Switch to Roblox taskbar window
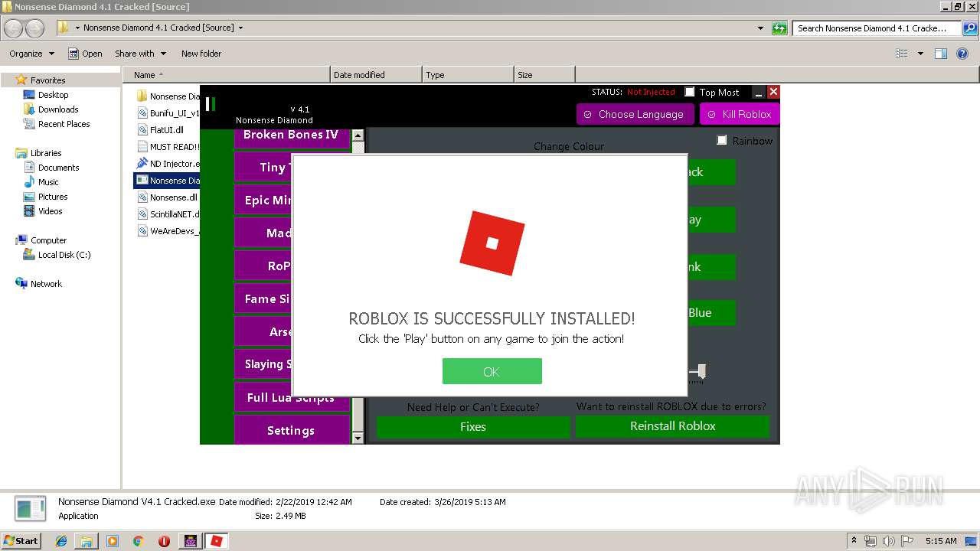The width and height of the screenshot is (980, 551). 217,541
